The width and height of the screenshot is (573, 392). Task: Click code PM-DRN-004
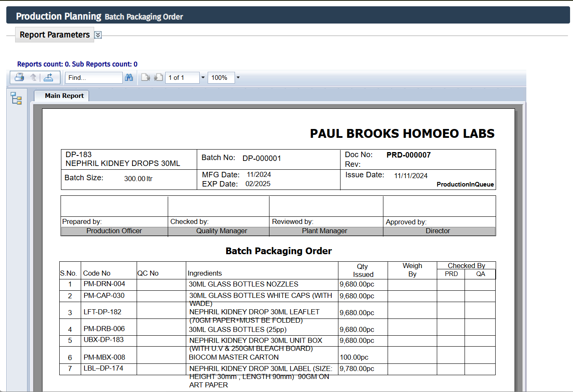(x=104, y=284)
